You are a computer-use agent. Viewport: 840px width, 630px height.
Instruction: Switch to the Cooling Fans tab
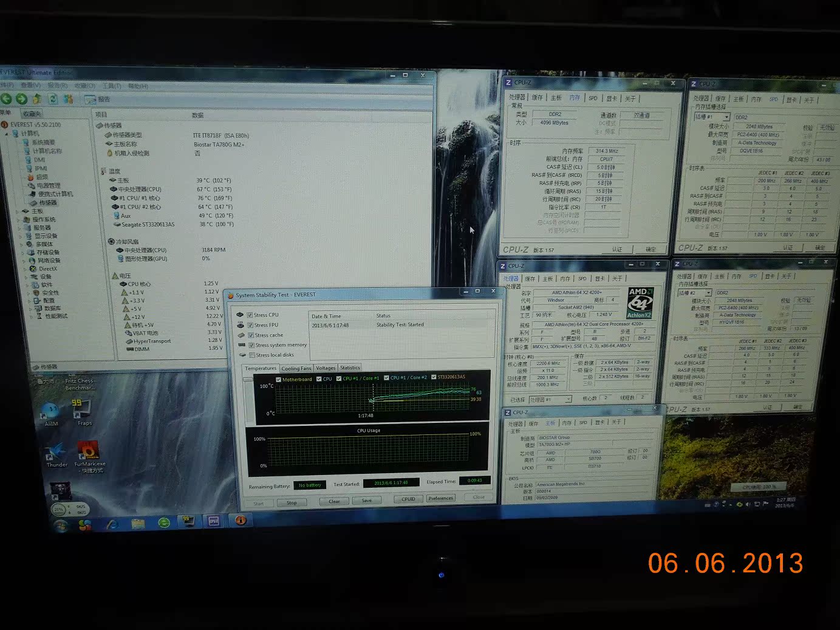[x=296, y=368]
